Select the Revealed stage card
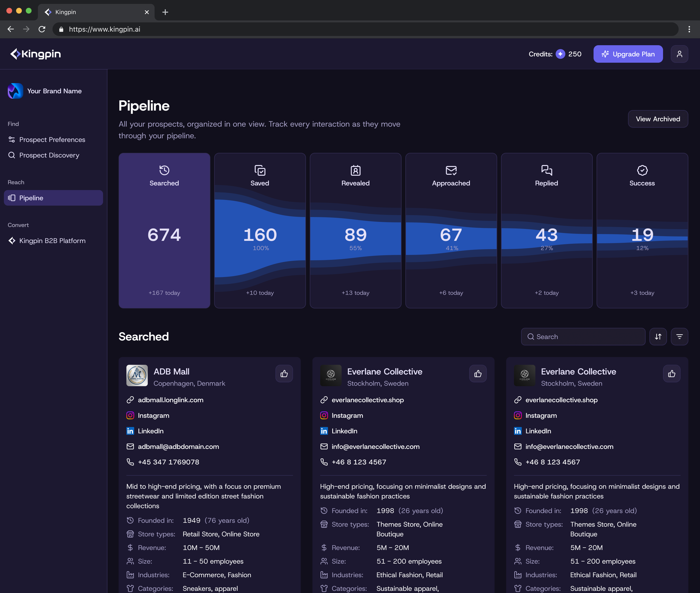700x593 pixels. click(x=355, y=231)
